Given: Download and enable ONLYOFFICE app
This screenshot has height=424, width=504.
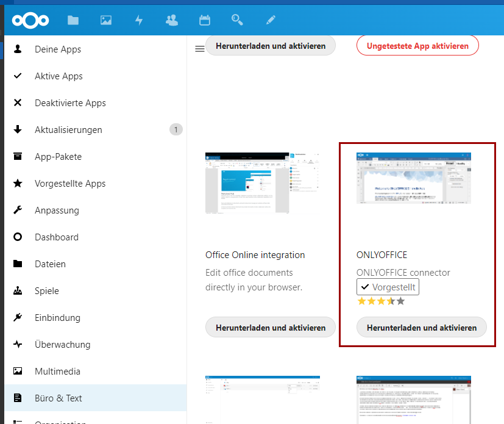Looking at the screenshot, I should 422,328.
